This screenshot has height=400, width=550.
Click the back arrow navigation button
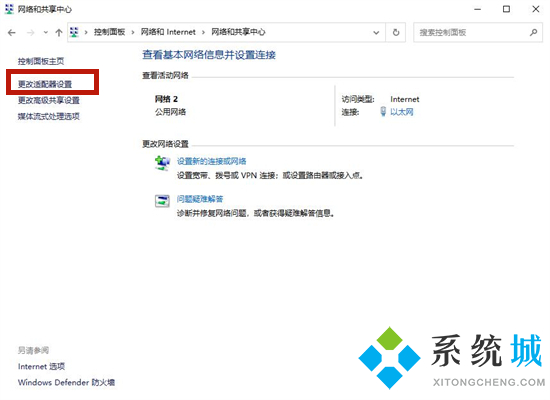(x=12, y=33)
